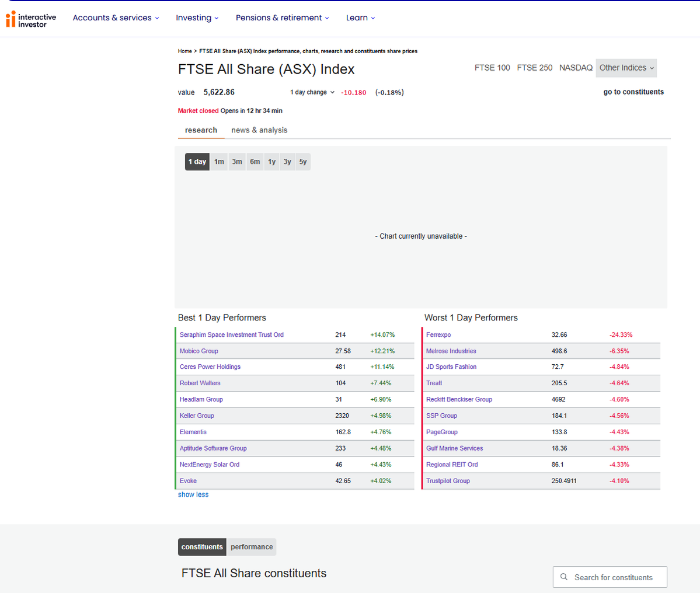The image size is (700, 593).
Task: Click the interactive investor logo
Action: pyautogui.click(x=31, y=19)
